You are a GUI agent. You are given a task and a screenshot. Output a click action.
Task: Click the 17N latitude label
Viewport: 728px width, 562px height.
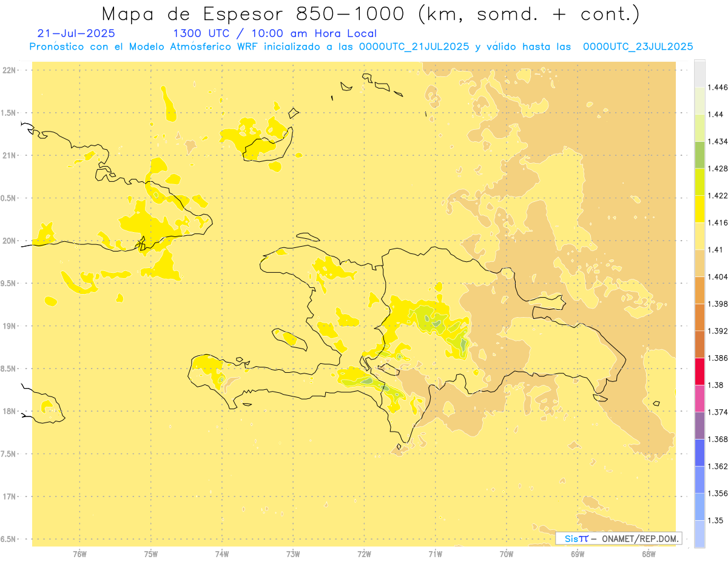click(x=10, y=497)
